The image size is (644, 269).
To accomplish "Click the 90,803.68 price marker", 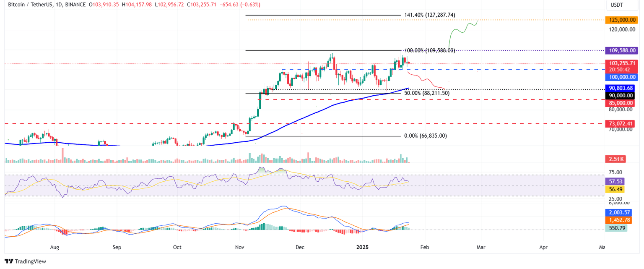I will 621,88.
